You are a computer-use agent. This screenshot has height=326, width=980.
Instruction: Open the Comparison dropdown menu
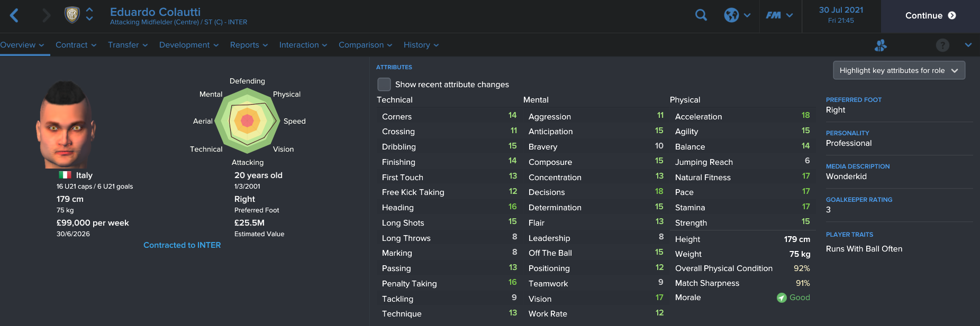click(366, 45)
